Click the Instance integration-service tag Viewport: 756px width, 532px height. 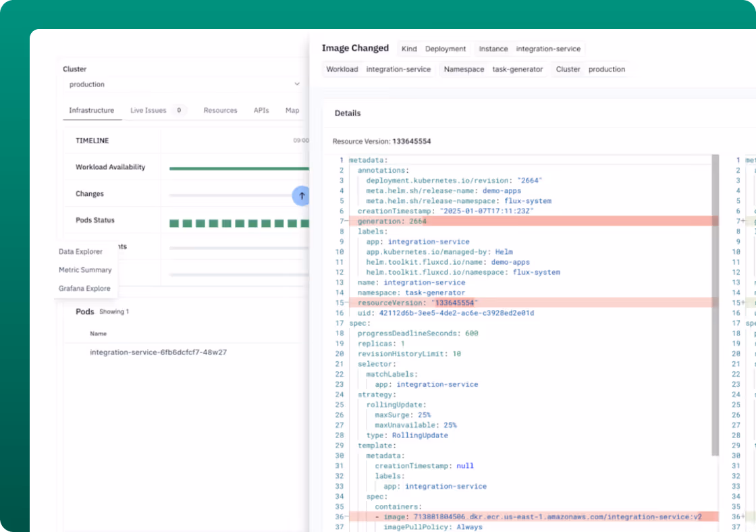(529, 49)
